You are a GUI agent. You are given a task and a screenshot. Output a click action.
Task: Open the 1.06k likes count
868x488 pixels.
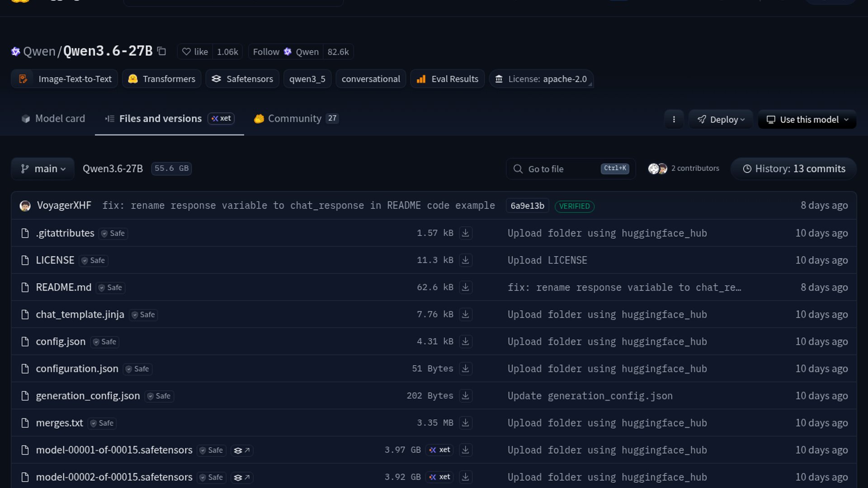227,52
